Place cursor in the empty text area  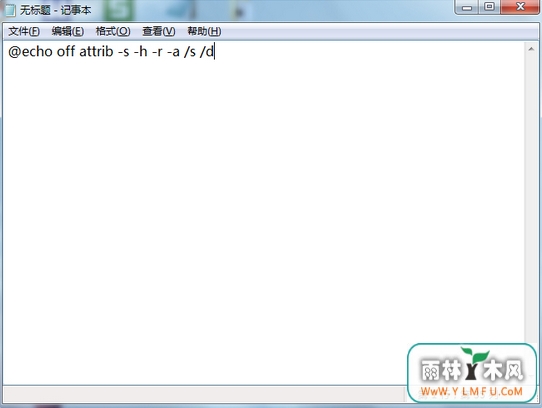[x=263, y=207]
